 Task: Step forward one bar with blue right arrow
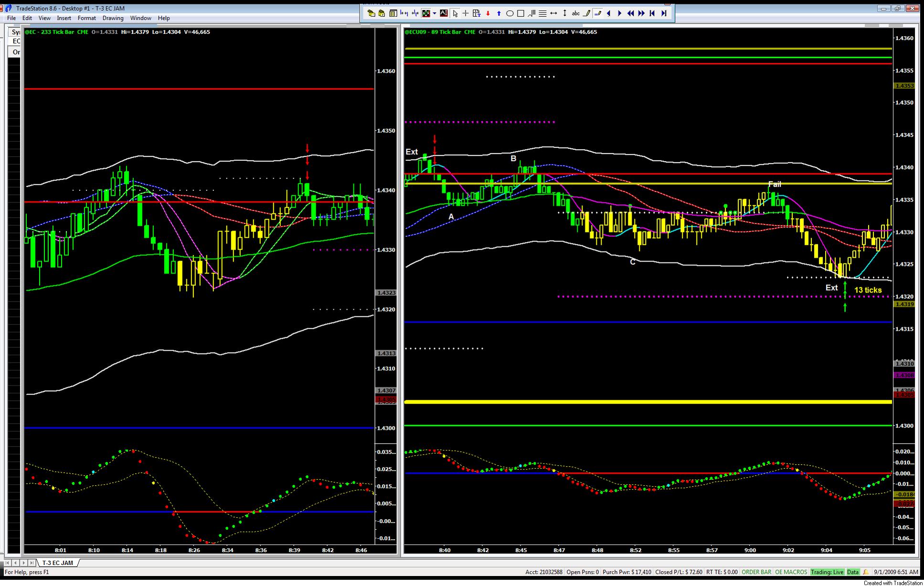click(619, 13)
